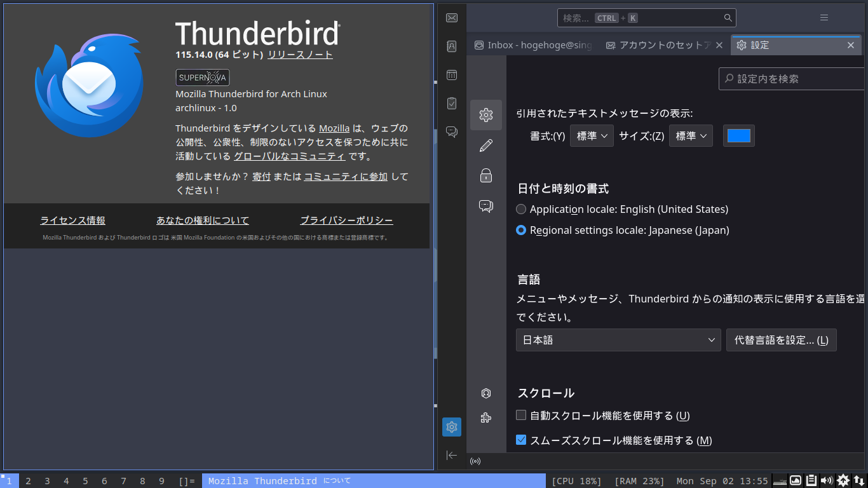Open the Mail space in Thunderbird
This screenshot has height=488, width=868.
(452, 18)
